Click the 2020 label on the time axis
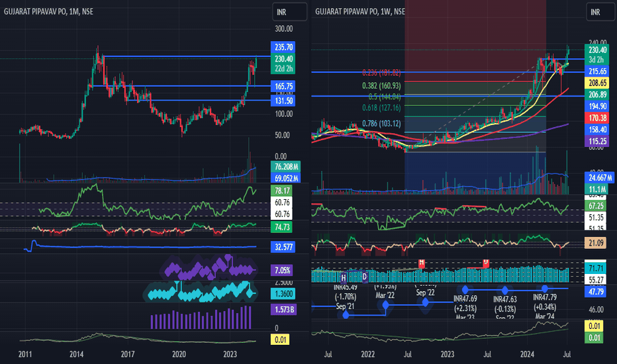The width and height of the screenshot is (617, 364). coord(179,354)
